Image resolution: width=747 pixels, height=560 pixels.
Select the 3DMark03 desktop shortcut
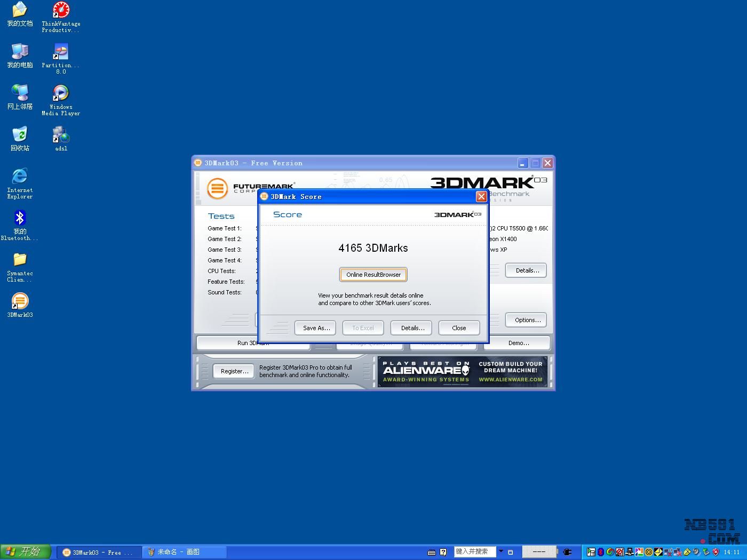(x=20, y=306)
